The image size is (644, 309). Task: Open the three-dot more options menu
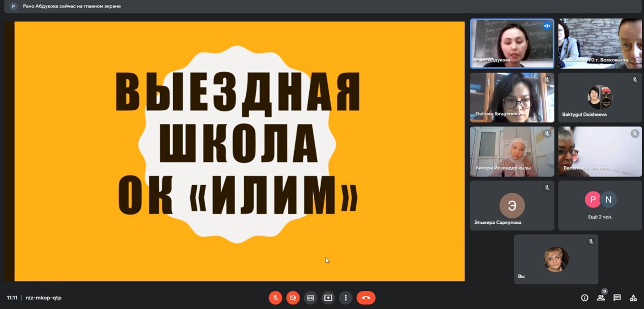pos(346,298)
